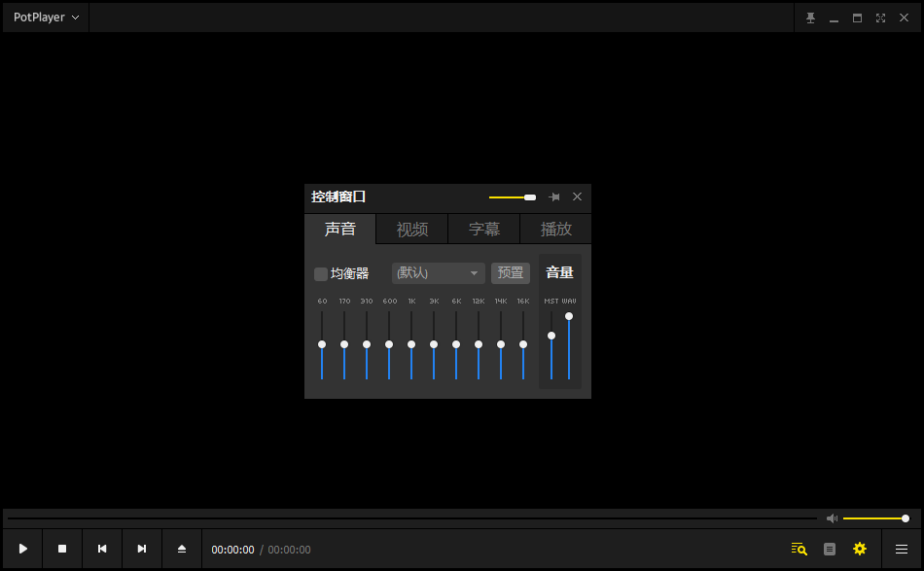Screen dimensions: 924x571
Task: Pin the player window on top
Action: pos(810,18)
